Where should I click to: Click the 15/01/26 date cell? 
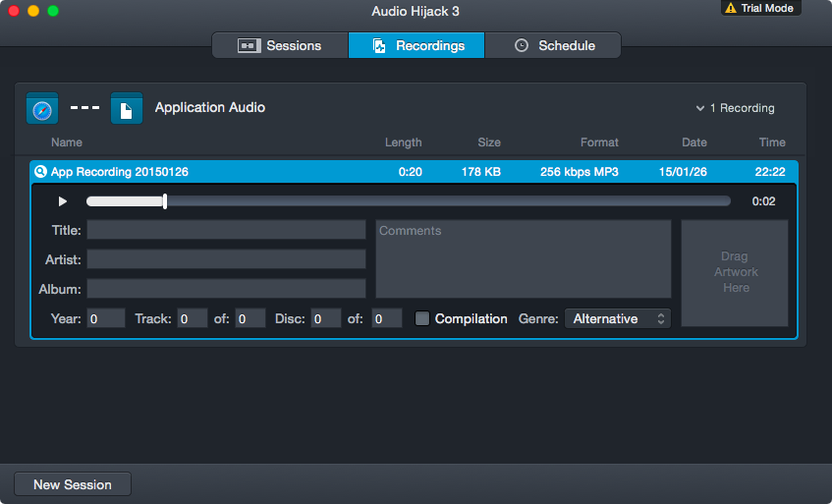[x=683, y=172]
